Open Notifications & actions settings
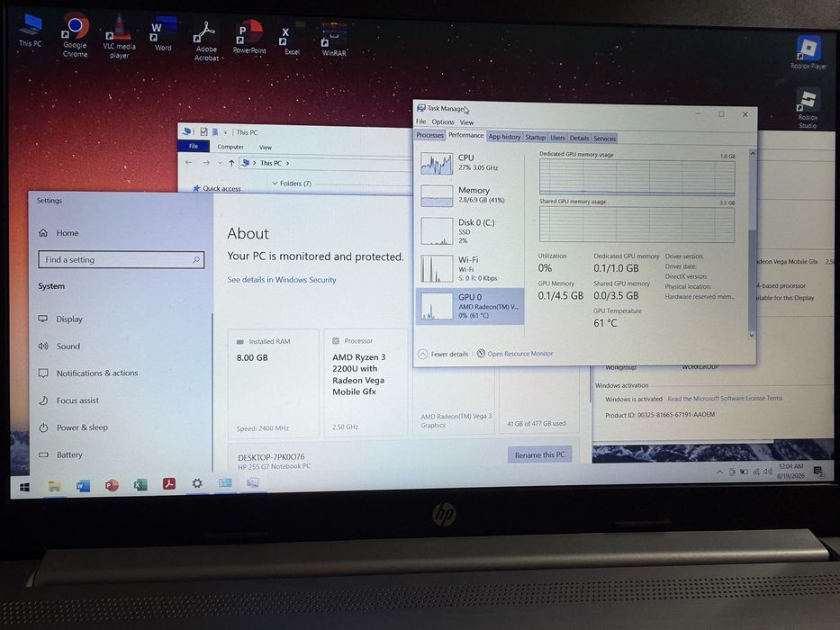 point(88,373)
